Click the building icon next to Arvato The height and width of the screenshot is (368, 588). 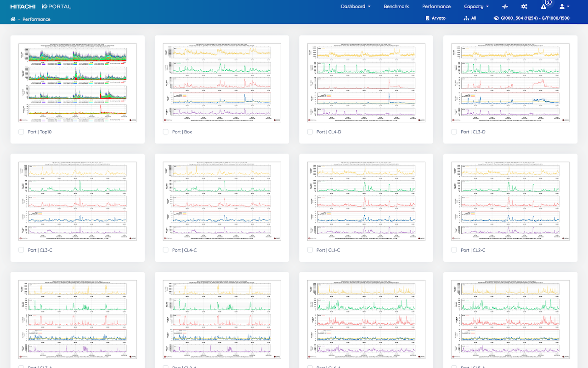427,18
